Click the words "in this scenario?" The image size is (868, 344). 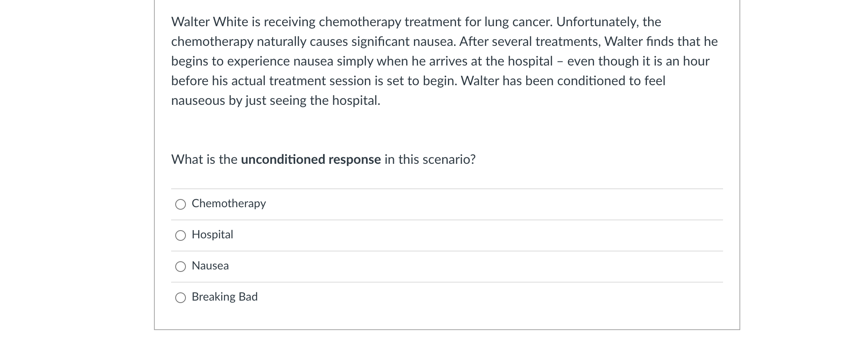click(430, 159)
